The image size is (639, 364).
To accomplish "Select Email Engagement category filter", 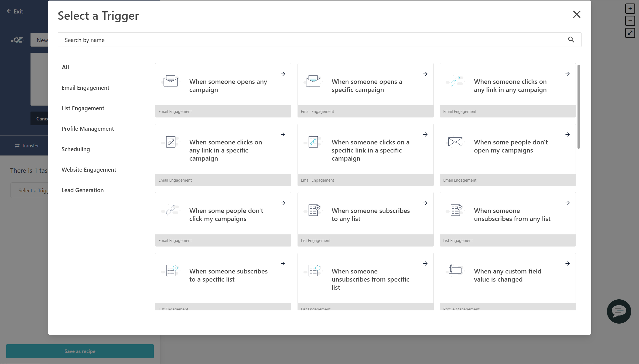I will (x=85, y=87).
